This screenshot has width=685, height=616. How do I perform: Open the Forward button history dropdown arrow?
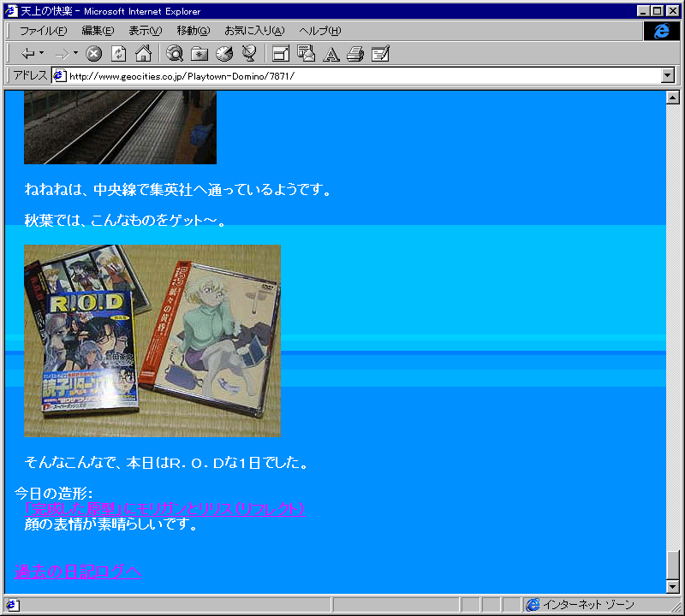pyautogui.click(x=75, y=53)
